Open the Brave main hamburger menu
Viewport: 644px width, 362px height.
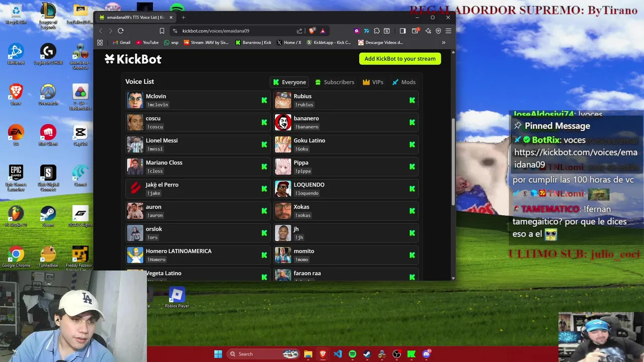pyautogui.click(x=448, y=31)
